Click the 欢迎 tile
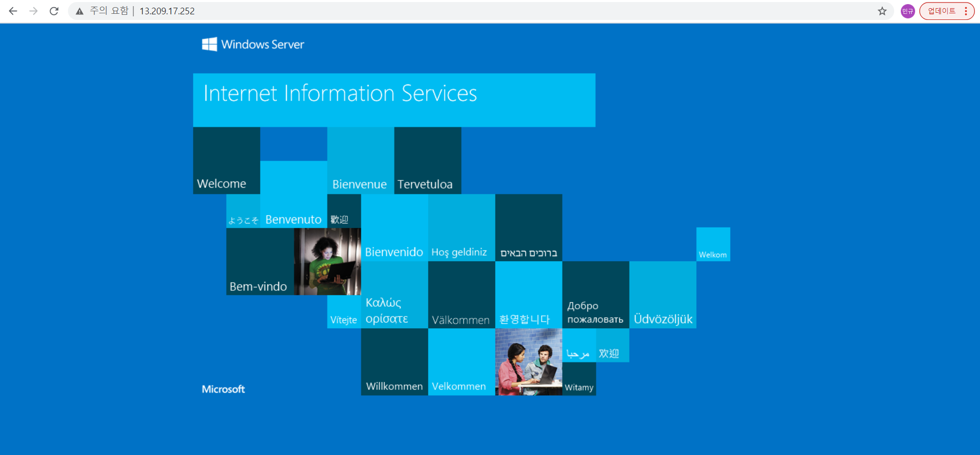 coord(613,345)
